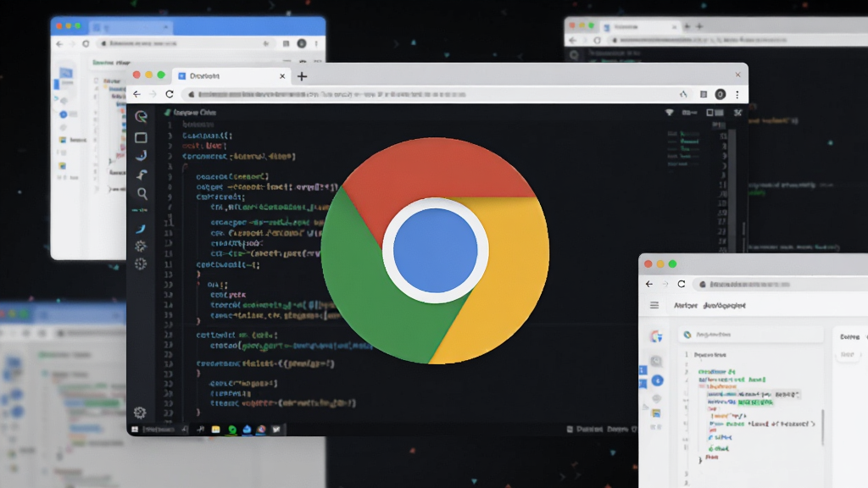The width and height of the screenshot is (868, 488).
Task: Click the search field above the code in bottom-right window
Action: 751,335
